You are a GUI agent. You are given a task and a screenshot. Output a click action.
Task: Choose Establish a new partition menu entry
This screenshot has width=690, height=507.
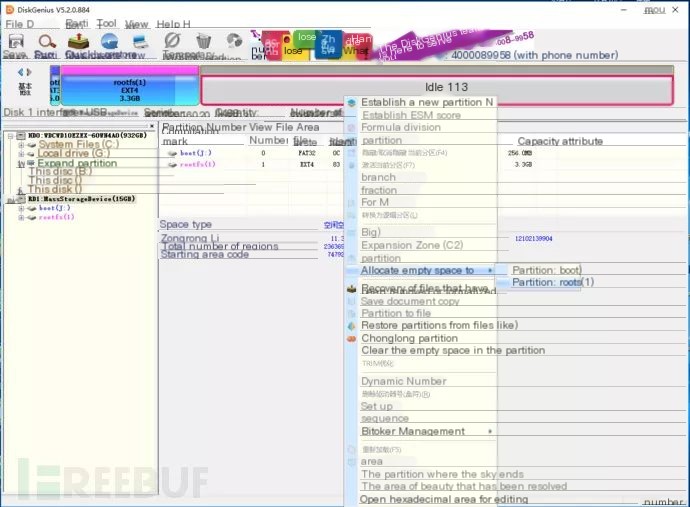(x=427, y=102)
